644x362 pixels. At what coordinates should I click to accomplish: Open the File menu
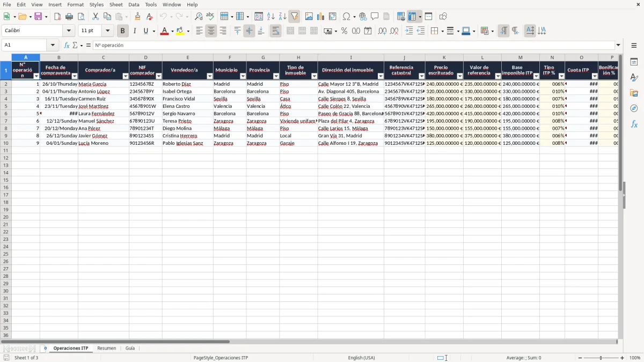coord(7,4)
